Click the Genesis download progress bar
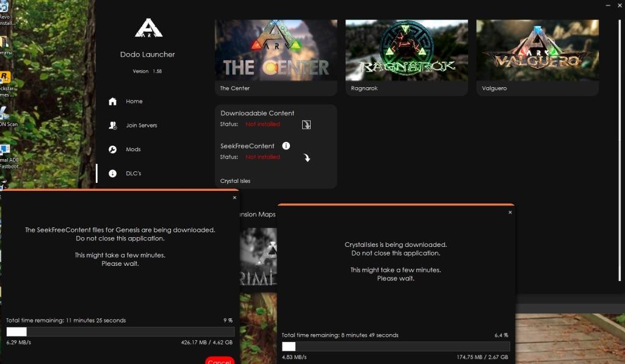The height and width of the screenshot is (364, 625). pos(120,332)
